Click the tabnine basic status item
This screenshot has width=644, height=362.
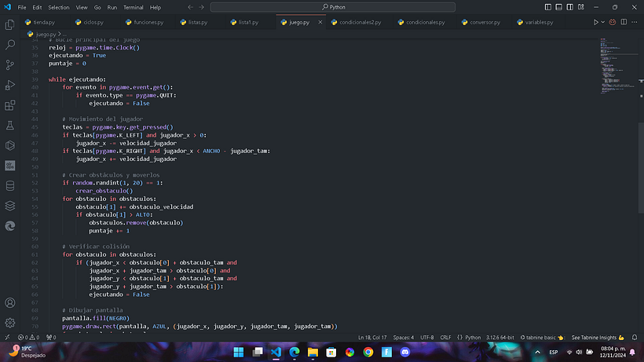[542, 338]
